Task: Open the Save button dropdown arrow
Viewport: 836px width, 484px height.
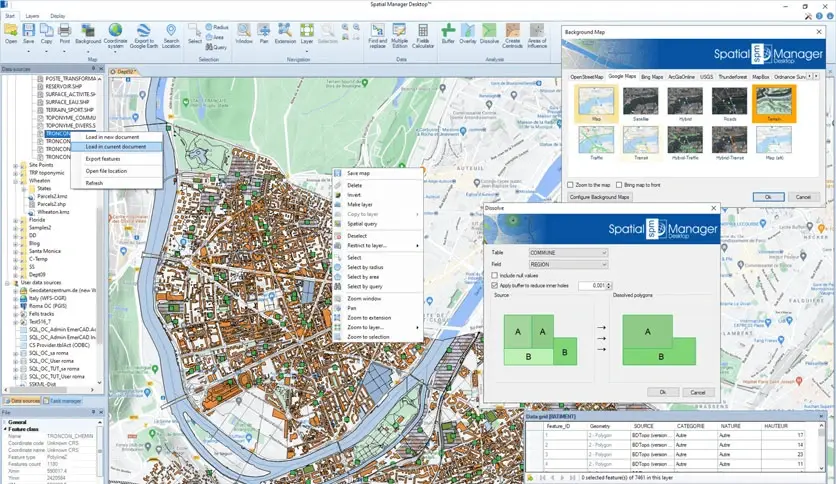Action: pyautogui.click(x=29, y=51)
